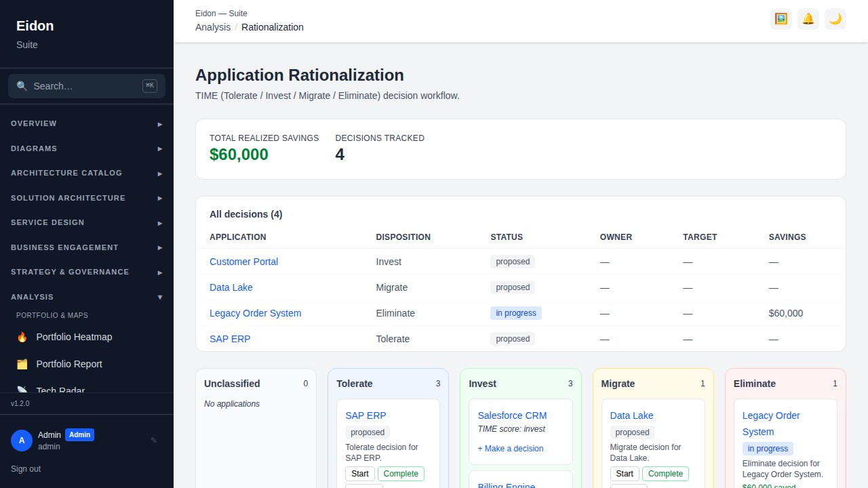Image resolution: width=868 pixels, height=488 pixels.
Task: Open Data Lake link in decisions table
Action: pos(231,287)
